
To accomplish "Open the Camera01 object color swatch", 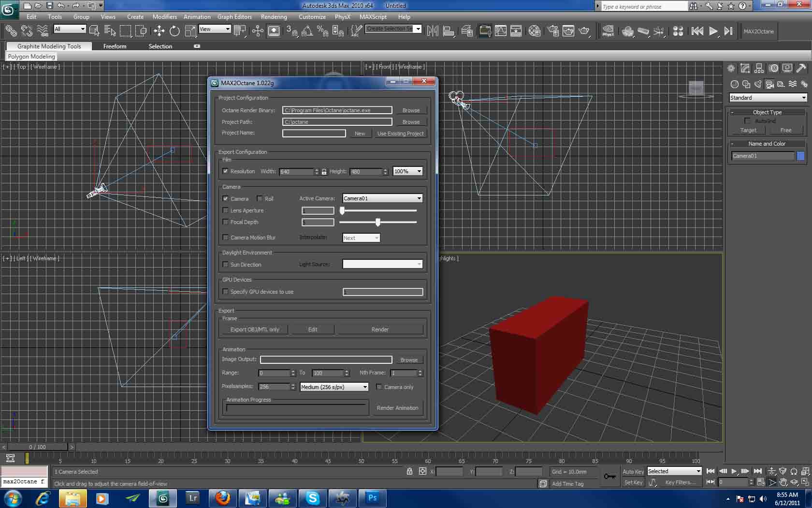I will [x=801, y=156].
